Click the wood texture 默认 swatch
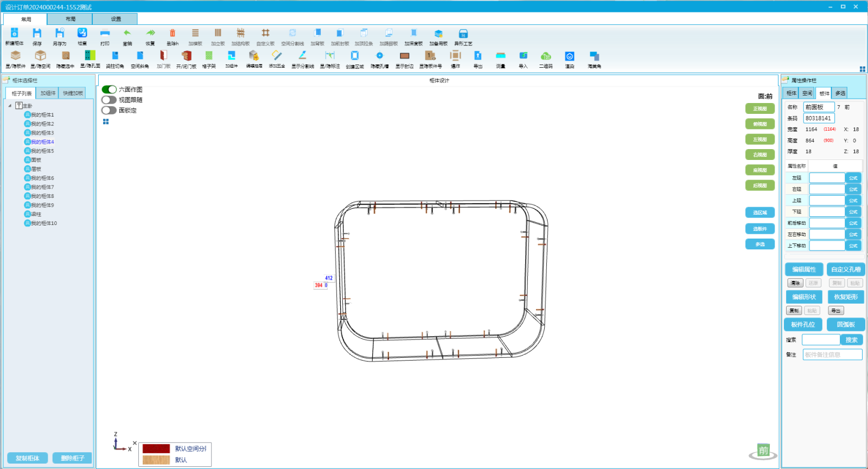 156,460
